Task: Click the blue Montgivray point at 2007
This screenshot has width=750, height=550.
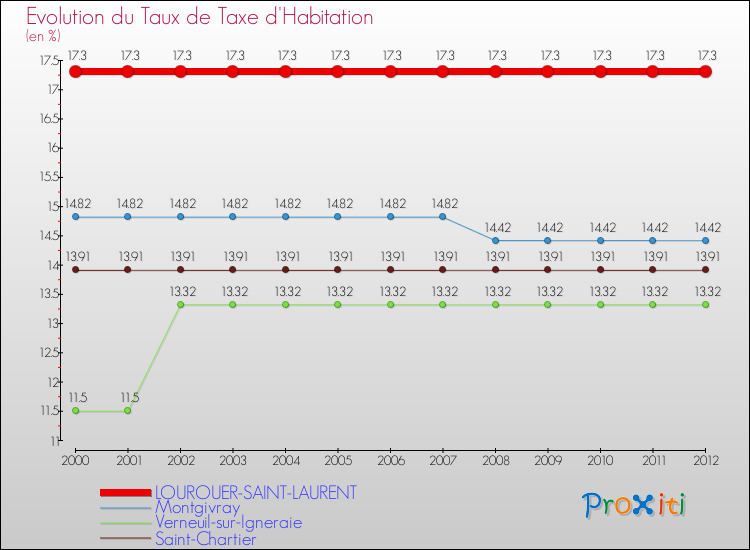Action: coord(442,217)
